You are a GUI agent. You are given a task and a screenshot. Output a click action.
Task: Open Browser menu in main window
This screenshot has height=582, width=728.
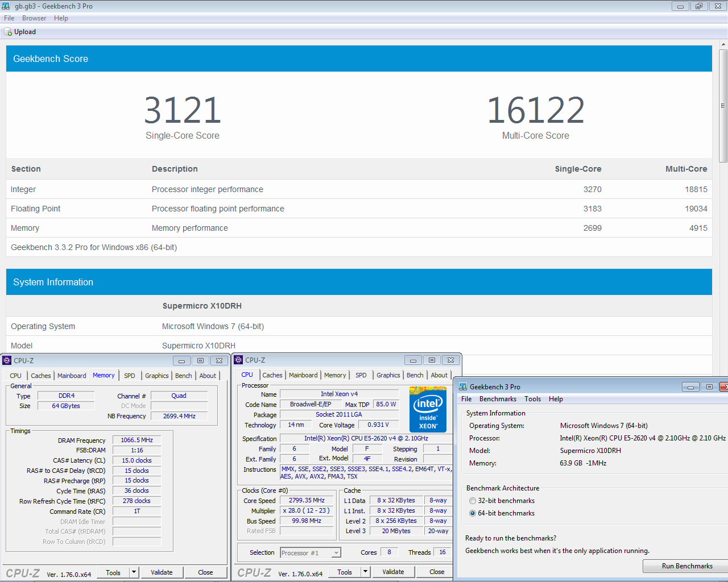click(34, 18)
